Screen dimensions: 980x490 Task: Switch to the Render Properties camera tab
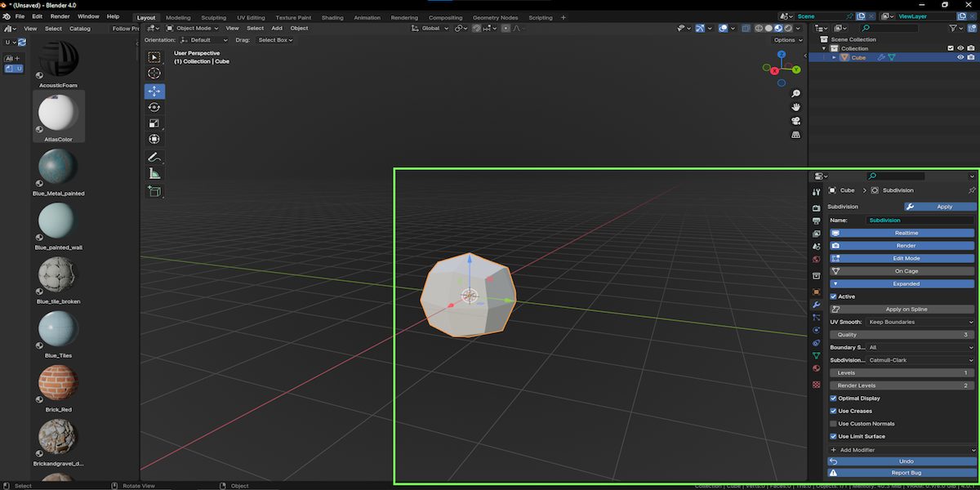[x=815, y=206]
